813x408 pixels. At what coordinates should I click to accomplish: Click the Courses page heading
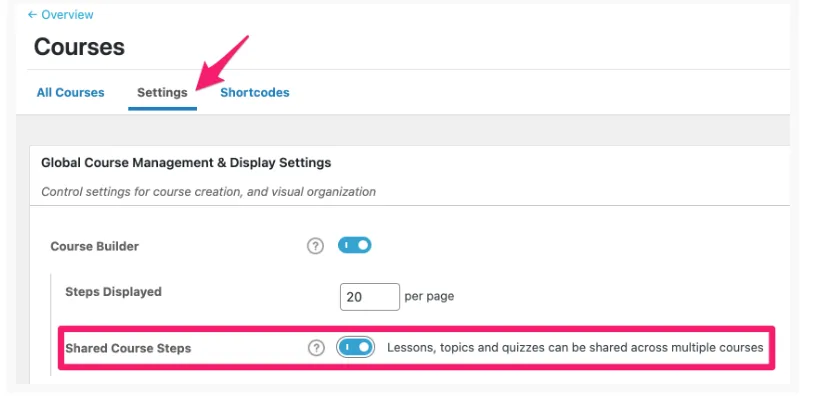[79, 47]
